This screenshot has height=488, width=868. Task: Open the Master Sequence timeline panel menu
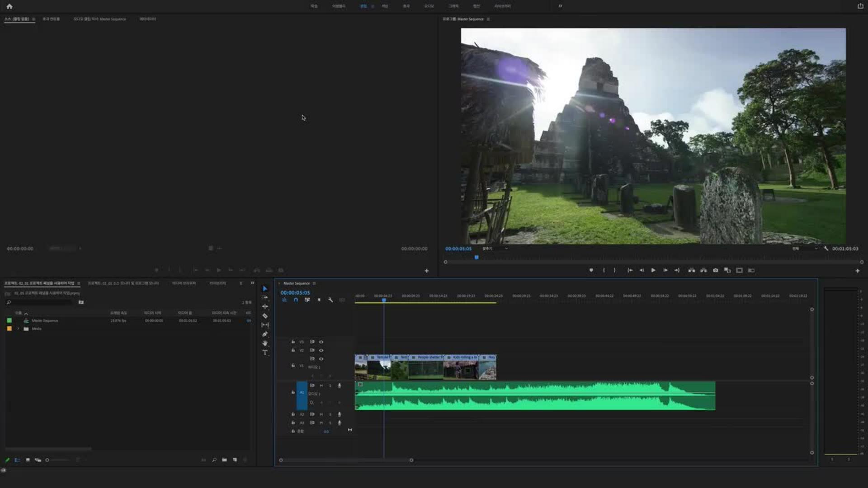tap(314, 283)
